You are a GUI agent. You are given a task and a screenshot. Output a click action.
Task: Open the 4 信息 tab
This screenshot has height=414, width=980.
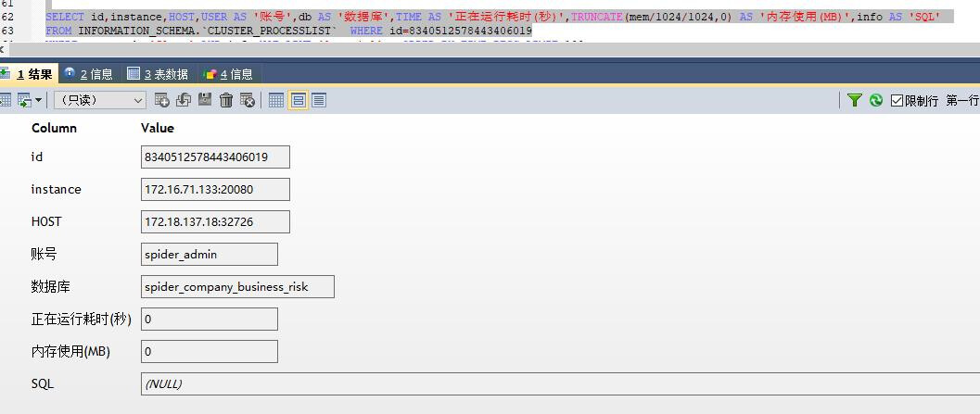pyautogui.click(x=228, y=74)
